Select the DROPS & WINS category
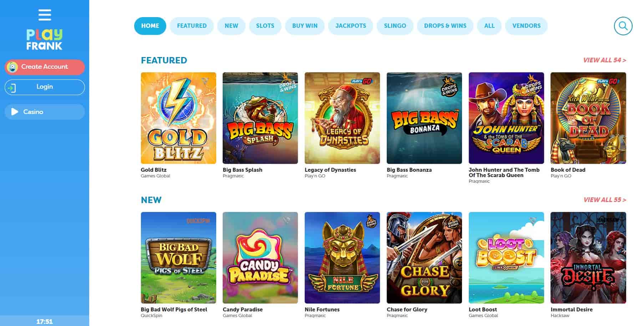Image resolution: width=644 pixels, height=326 pixels. tap(445, 26)
